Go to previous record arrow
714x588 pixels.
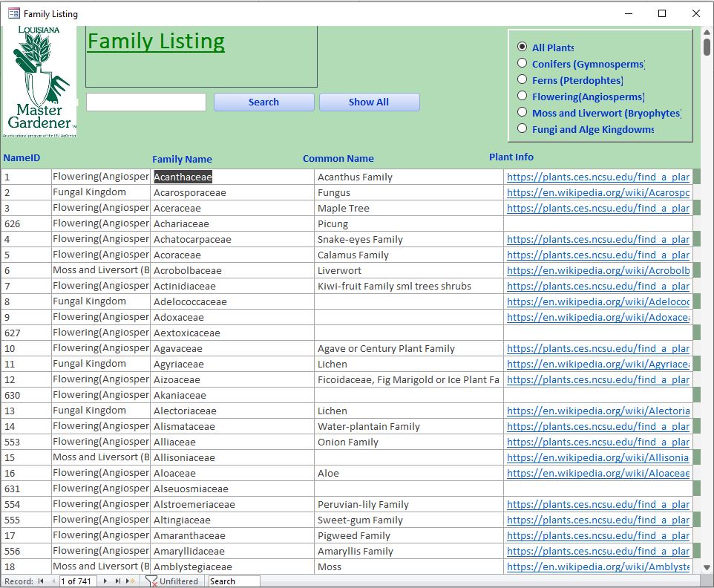coord(53,581)
